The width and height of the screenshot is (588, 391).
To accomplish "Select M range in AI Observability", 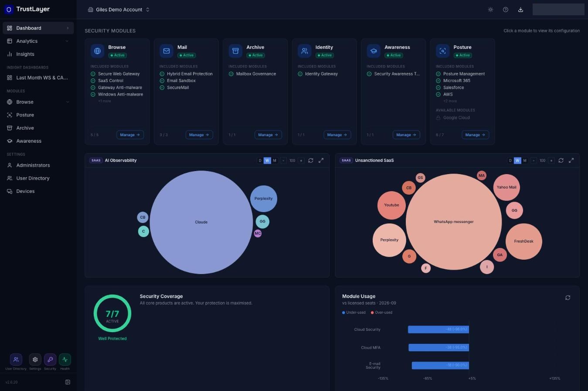I will (275, 161).
